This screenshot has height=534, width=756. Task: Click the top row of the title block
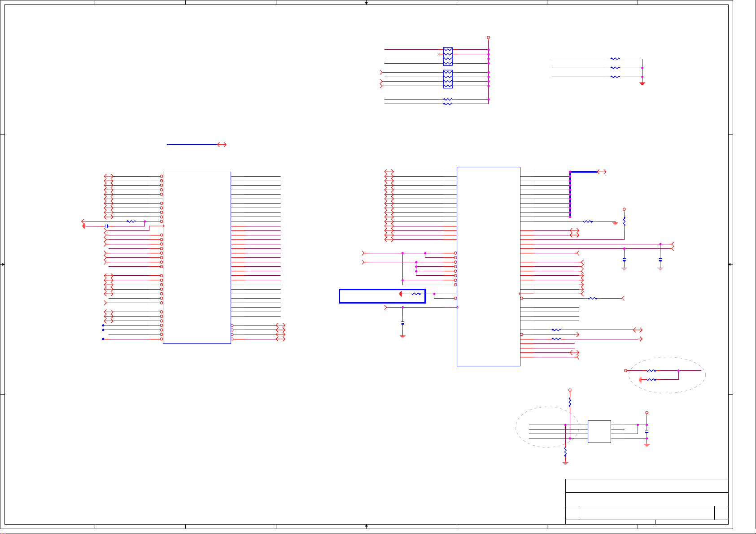click(x=647, y=486)
